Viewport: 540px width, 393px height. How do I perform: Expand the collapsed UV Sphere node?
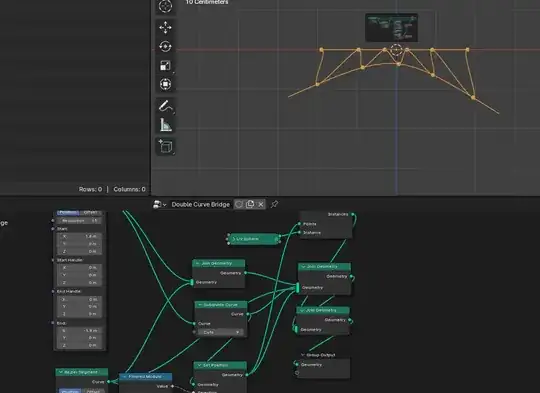[x=233, y=239]
